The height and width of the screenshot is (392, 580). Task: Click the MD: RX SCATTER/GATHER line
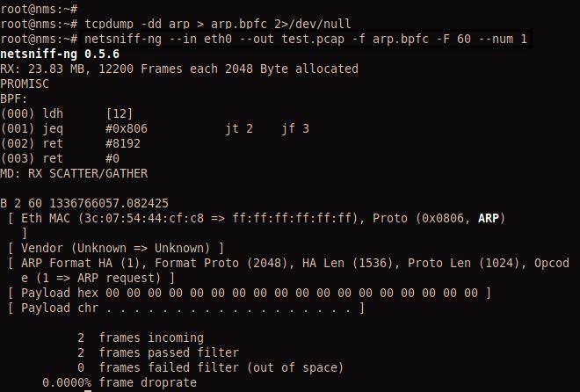[x=74, y=173]
